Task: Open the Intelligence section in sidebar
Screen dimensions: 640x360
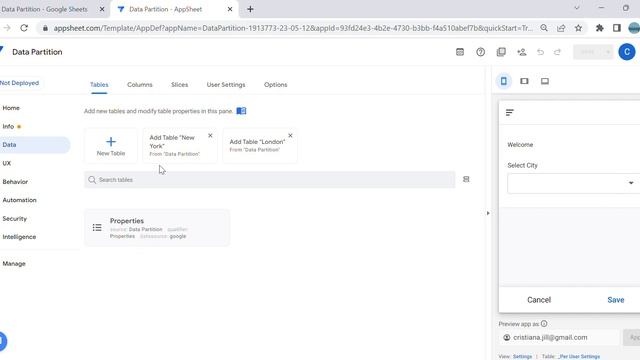Action: point(19,237)
